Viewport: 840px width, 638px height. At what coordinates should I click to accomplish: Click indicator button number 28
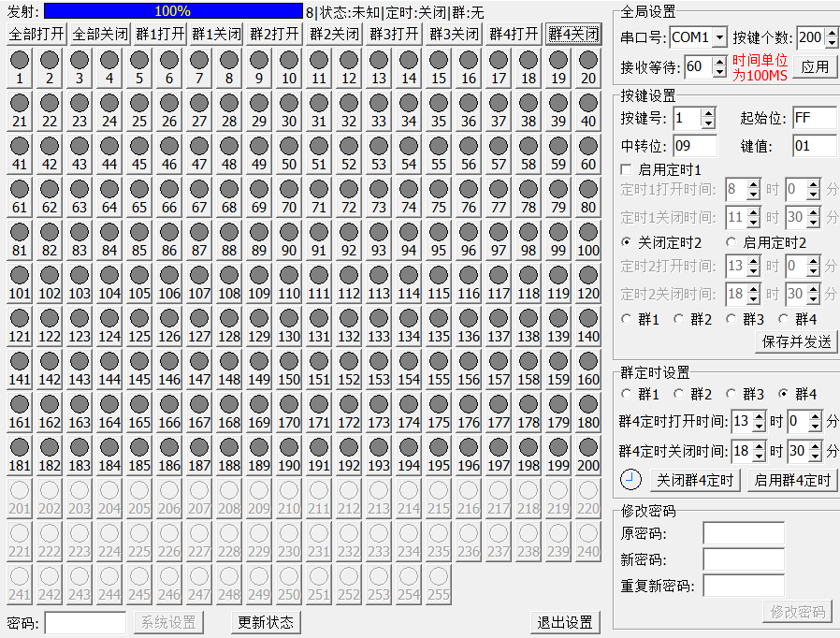pos(229,111)
